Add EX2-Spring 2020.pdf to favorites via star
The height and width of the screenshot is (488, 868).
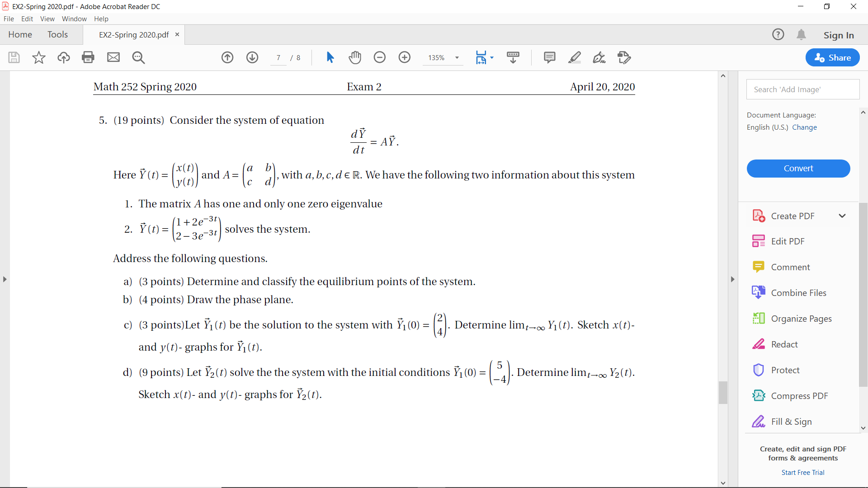click(39, 57)
